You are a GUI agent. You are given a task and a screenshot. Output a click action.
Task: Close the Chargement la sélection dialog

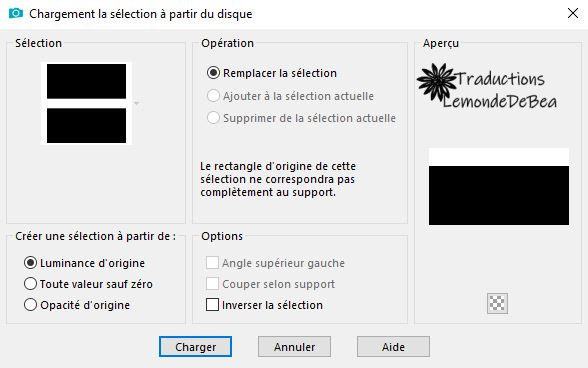click(x=573, y=14)
